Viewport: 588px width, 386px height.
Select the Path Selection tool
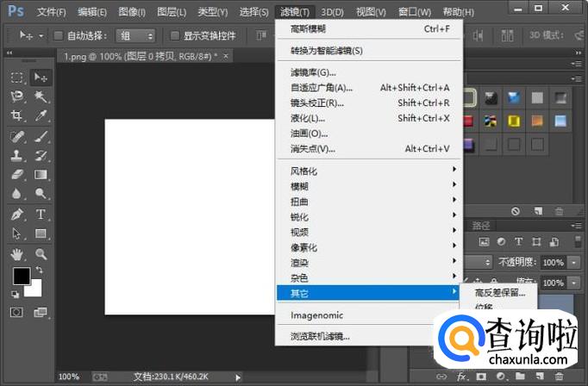coord(17,233)
